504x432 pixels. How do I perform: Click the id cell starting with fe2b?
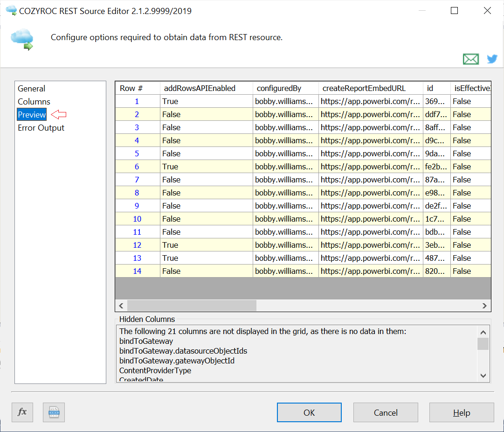(x=436, y=167)
